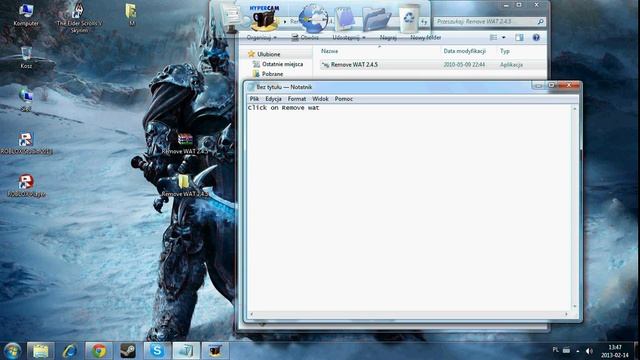Click the volume speaker icon in system tray
Viewport: 640px width, 360px height.
[589, 351]
